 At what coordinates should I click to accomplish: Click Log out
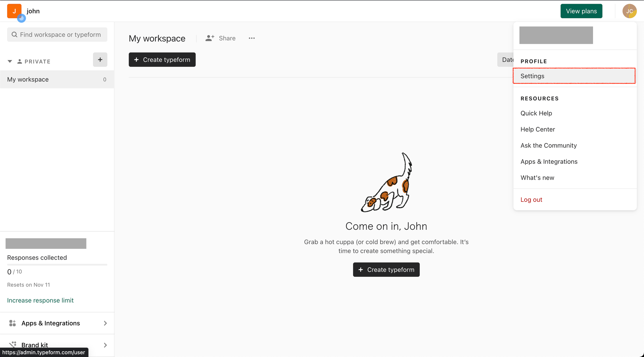coord(531,200)
